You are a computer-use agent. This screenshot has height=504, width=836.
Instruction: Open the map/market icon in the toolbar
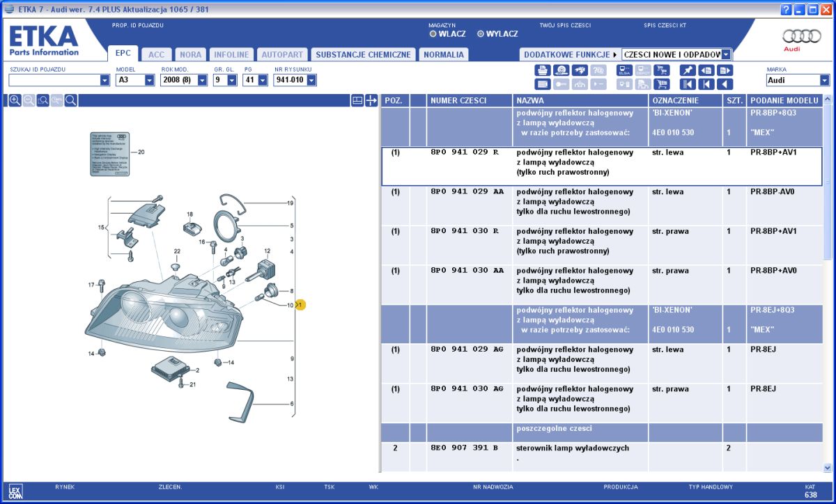click(580, 70)
